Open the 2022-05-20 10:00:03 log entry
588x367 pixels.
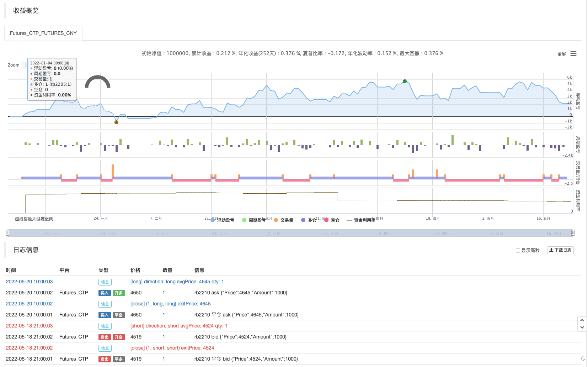(x=29, y=282)
